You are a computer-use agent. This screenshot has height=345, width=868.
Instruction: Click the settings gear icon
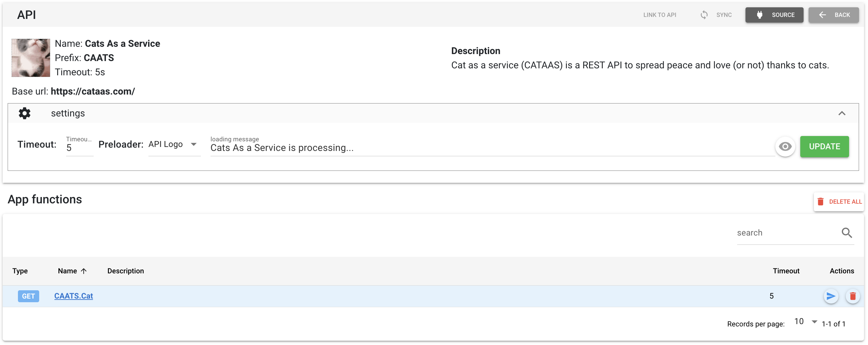point(24,113)
